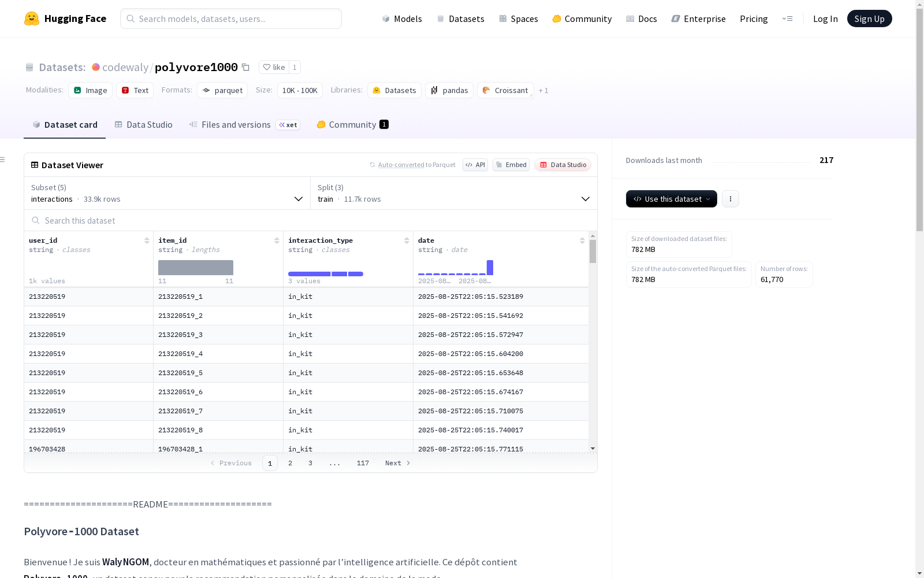Select the Datasets library tag

click(x=394, y=90)
